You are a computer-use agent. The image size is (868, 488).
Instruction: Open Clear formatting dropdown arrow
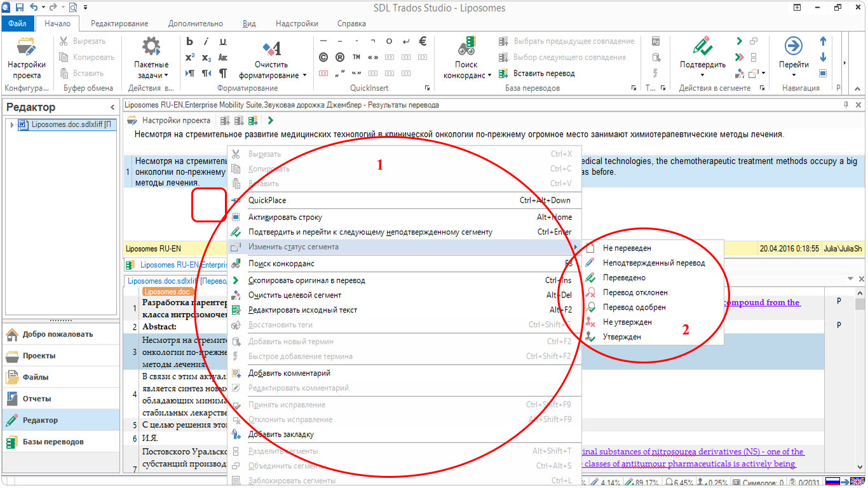click(x=304, y=75)
